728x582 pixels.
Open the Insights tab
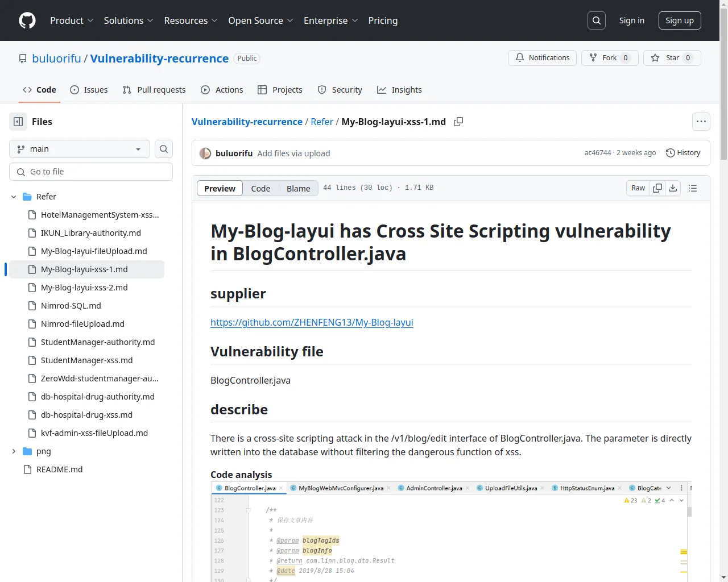pos(399,90)
